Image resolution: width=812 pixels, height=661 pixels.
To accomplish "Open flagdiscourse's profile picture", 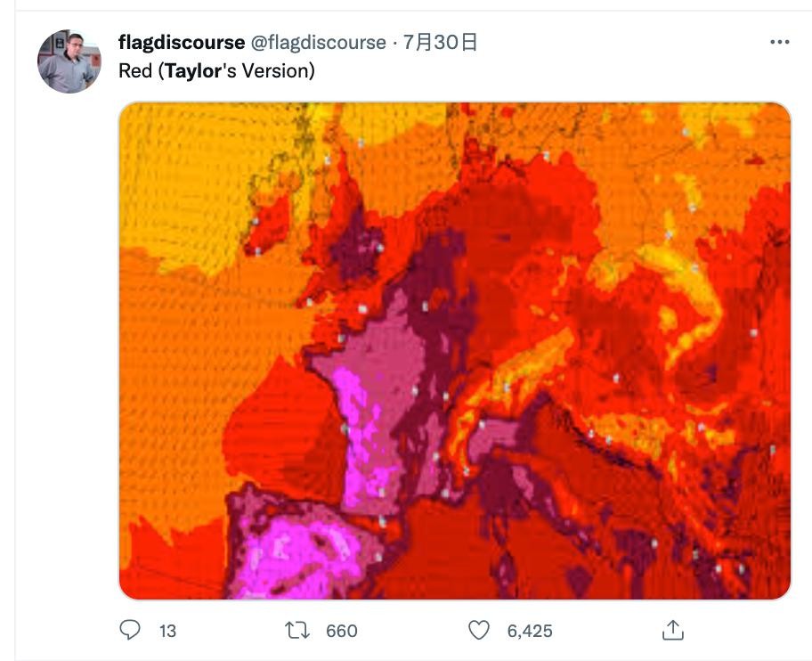I will [x=69, y=61].
